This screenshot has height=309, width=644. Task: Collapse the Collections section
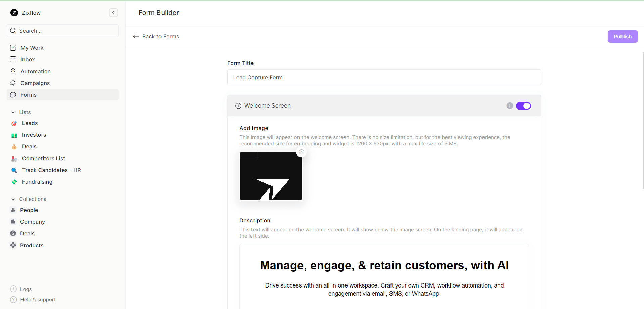click(x=13, y=199)
